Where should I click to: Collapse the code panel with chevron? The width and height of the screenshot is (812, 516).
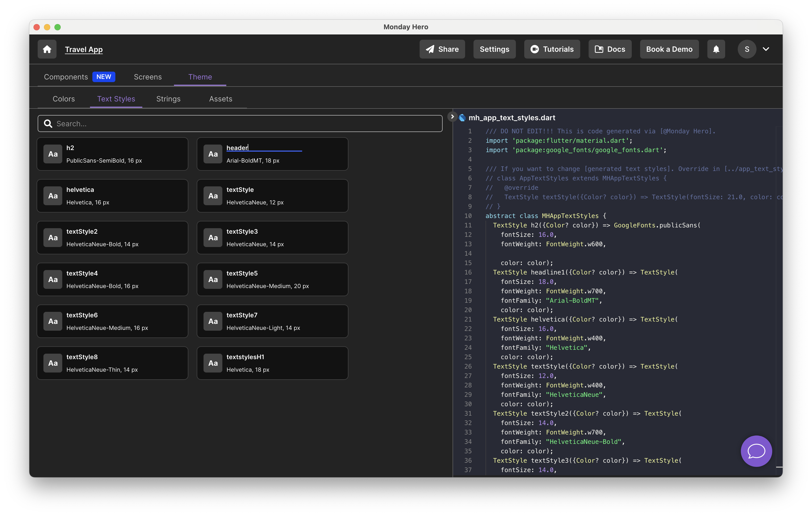click(452, 117)
